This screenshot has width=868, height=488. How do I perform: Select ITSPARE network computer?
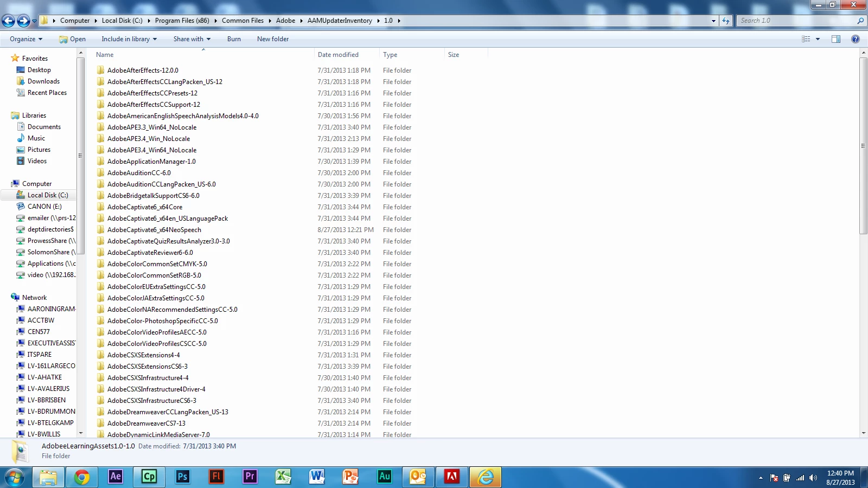point(40,355)
